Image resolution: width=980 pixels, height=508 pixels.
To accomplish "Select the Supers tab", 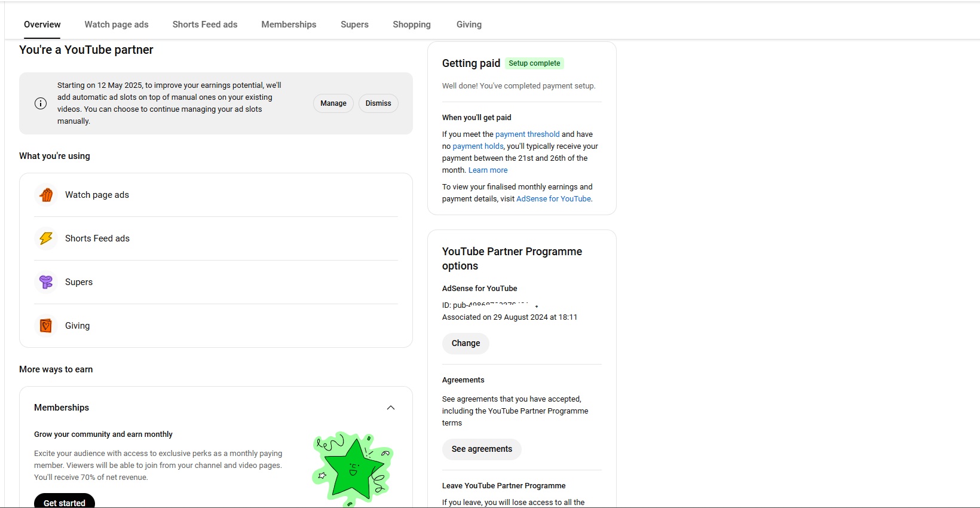I will 354,25.
